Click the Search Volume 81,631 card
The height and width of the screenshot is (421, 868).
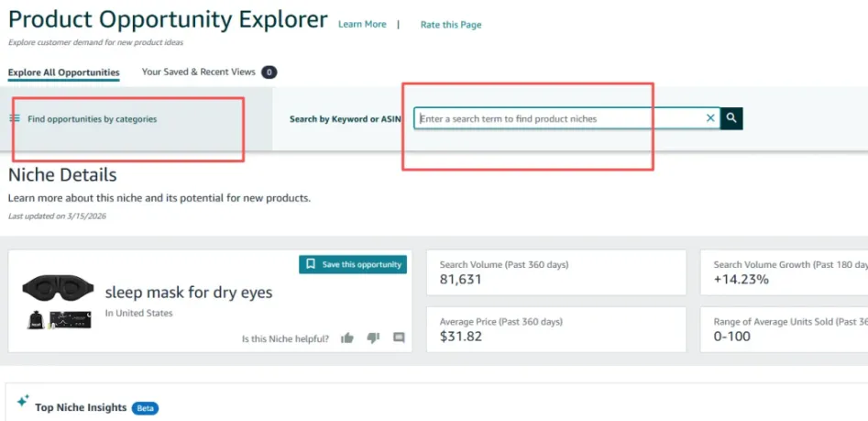click(555, 272)
